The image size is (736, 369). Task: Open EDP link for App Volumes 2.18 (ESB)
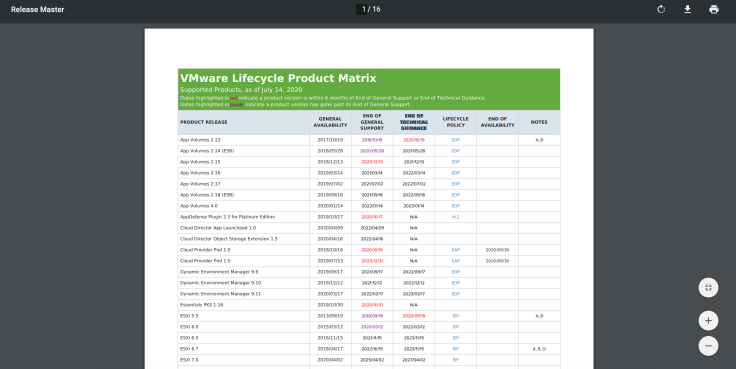[455, 195]
